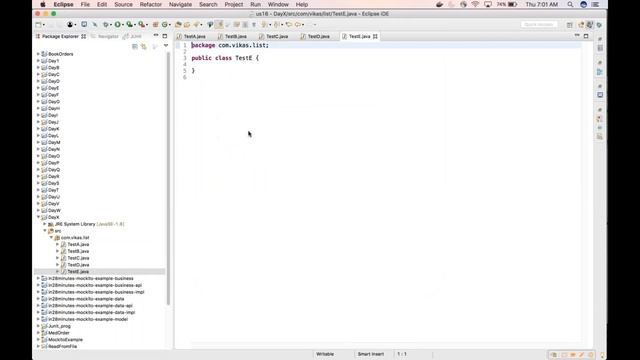Switch to the TestA.java editor tab
This screenshot has width=640, height=360.
[194, 36]
